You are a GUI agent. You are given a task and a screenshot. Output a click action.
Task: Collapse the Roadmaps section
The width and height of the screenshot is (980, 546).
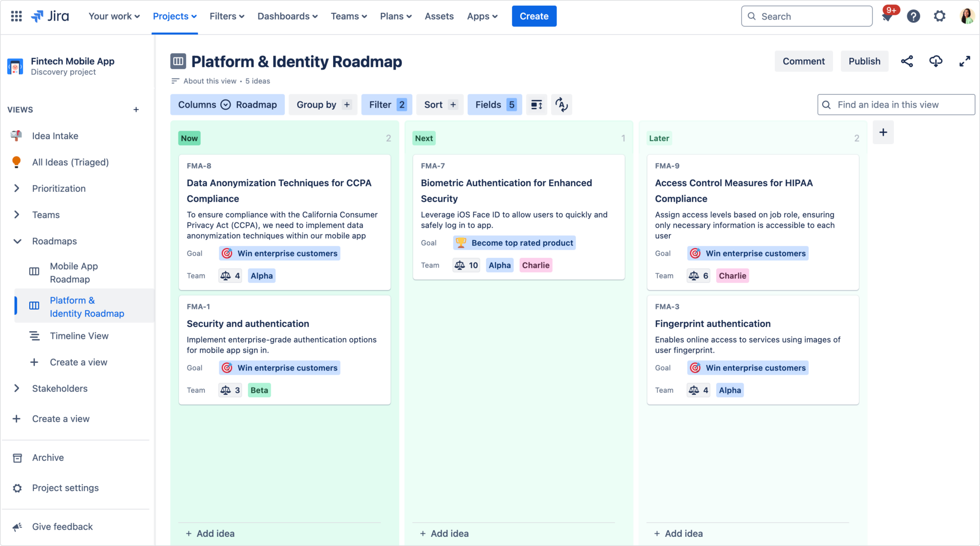tap(17, 241)
